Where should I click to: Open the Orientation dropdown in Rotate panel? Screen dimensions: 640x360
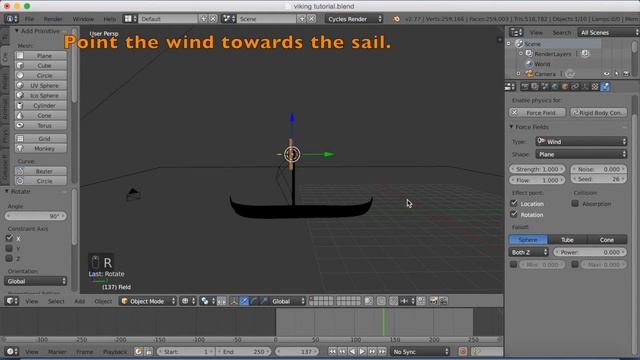pyautogui.click(x=36, y=281)
